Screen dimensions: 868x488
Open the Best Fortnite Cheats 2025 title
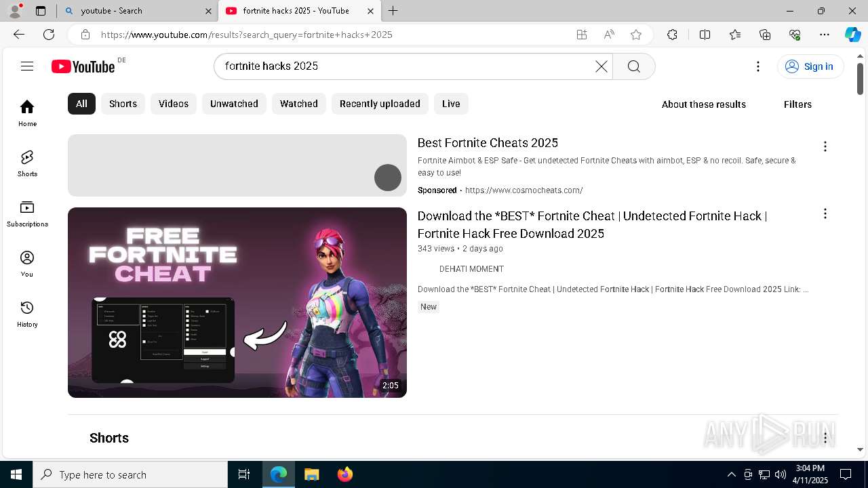(x=488, y=143)
